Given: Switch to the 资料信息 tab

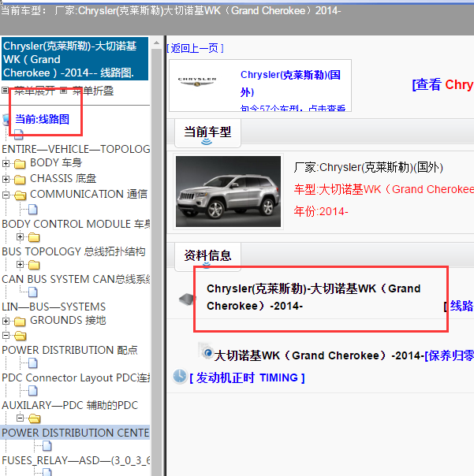Looking at the screenshot, I should pyautogui.click(x=208, y=256).
